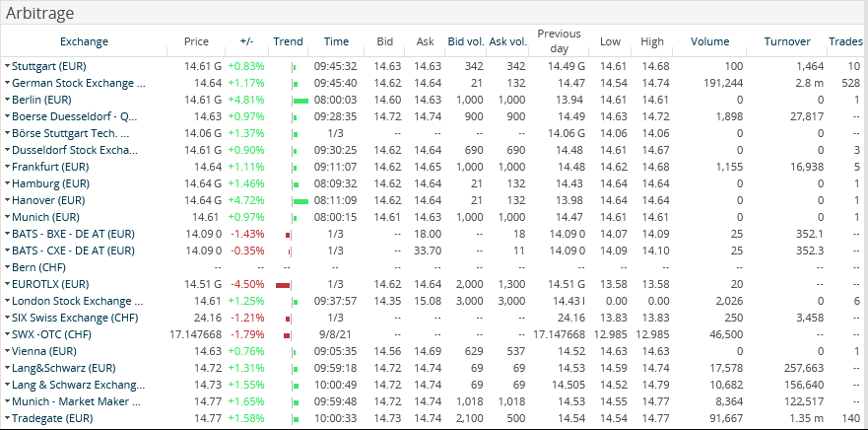Open the Hamburg (EUR) exchange link
This screenshot has height=430, width=868.
[x=50, y=183]
